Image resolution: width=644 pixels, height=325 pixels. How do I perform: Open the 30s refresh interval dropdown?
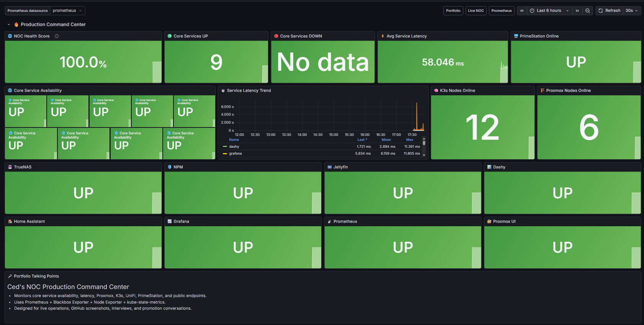632,11
